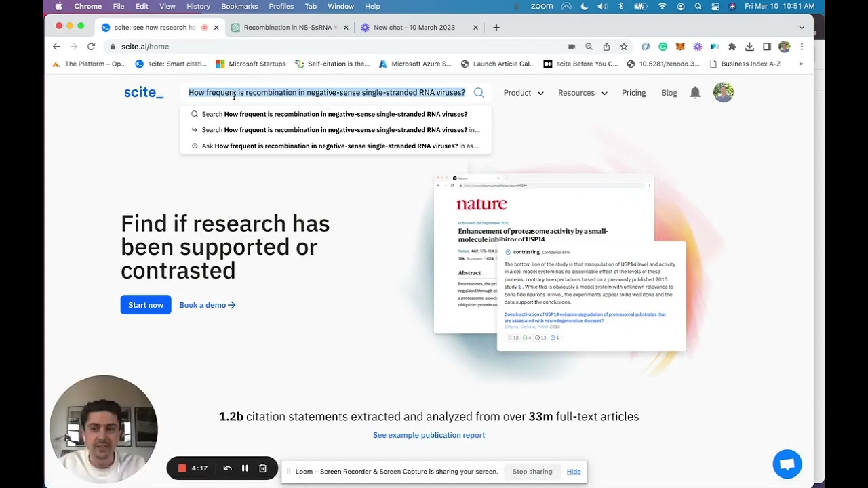
Task: Reload the scite.ai page
Action: (91, 47)
